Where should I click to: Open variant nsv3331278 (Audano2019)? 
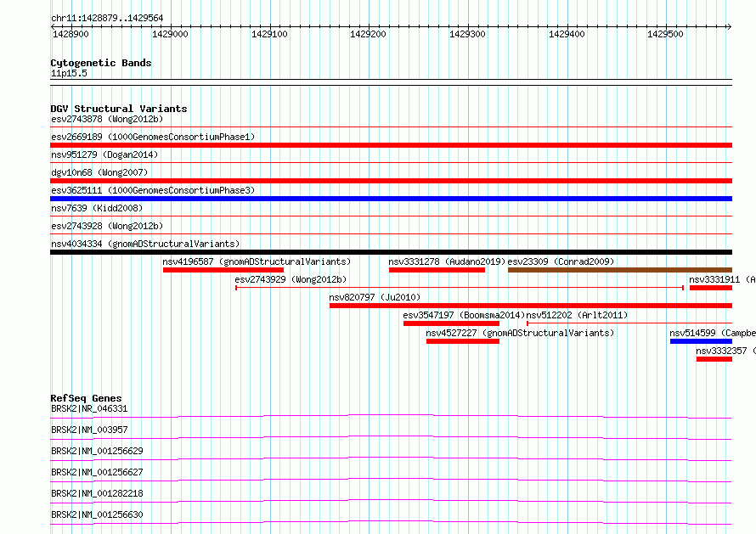point(447,261)
